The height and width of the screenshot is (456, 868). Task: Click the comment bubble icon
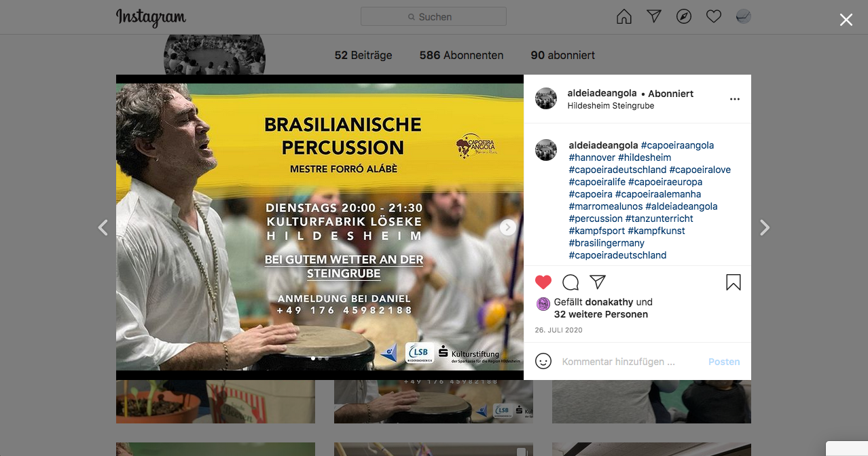click(x=571, y=282)
